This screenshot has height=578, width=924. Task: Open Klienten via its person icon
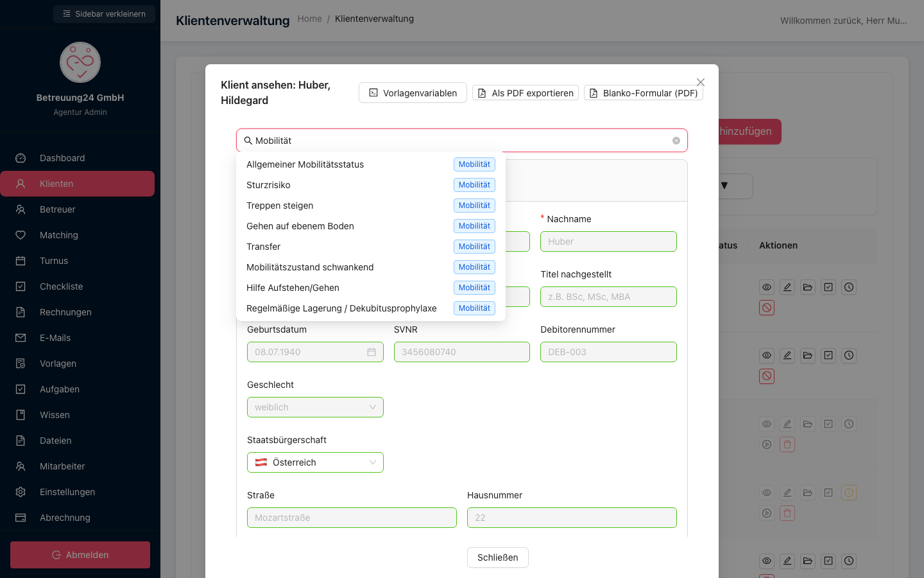21,184
